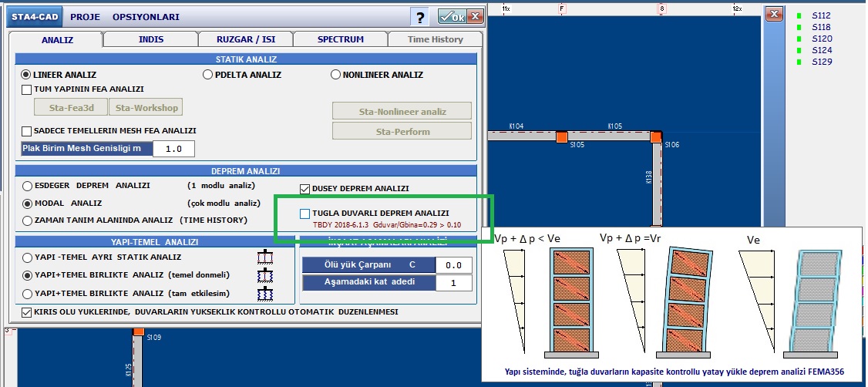
Task: Click the icon beside temel donmeli option
Action: click(267, 275)
